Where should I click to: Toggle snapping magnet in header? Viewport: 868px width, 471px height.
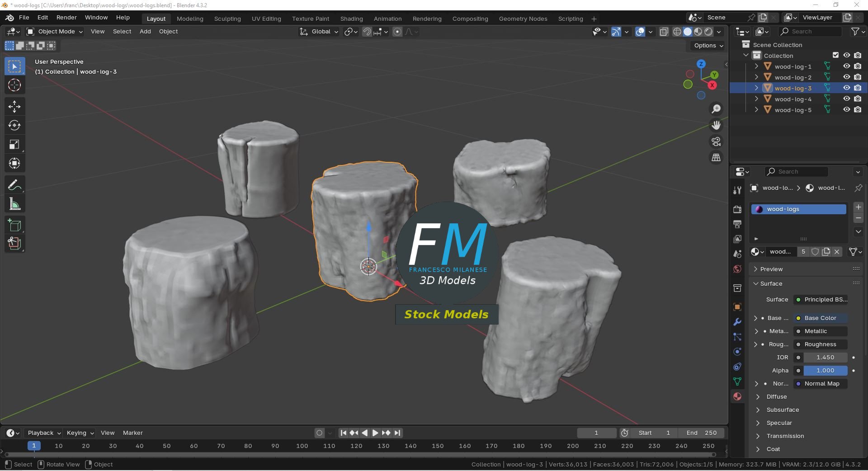pos(367,32)
